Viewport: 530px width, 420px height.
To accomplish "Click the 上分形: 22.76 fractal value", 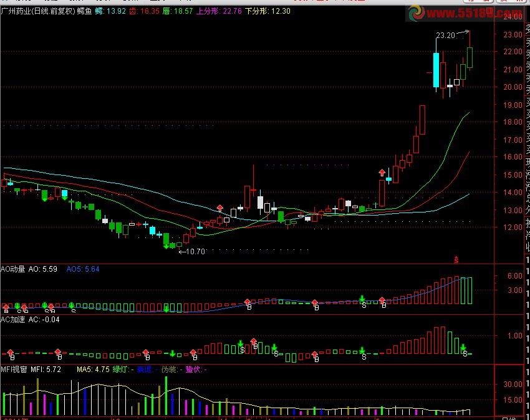I will pyautogui.click(x=219, y=11).
